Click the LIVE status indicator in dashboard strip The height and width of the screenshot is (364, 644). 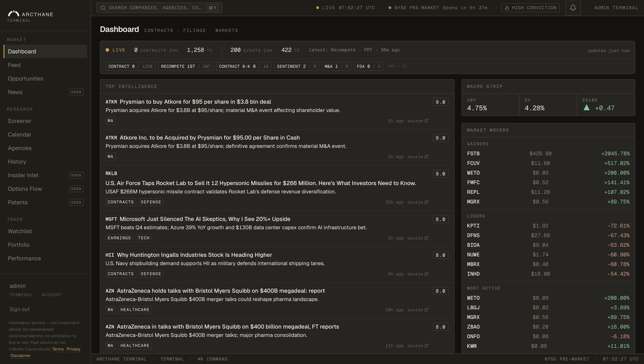[115, 50]
